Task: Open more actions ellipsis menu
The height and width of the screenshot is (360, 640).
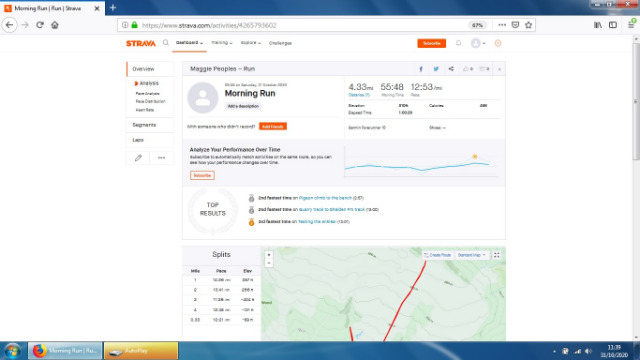Action: 162,158
